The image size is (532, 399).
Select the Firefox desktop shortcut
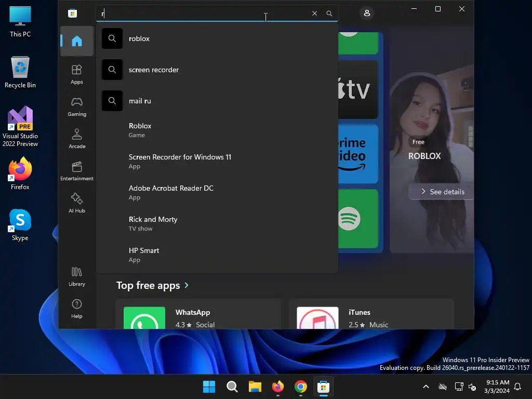(x=20, y=174)
